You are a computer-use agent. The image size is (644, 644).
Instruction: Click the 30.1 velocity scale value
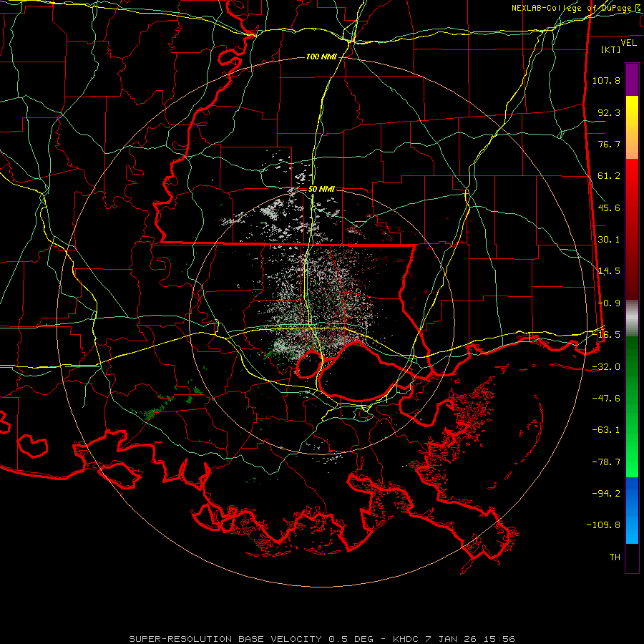pyautogui.click(x=609, y=240)
